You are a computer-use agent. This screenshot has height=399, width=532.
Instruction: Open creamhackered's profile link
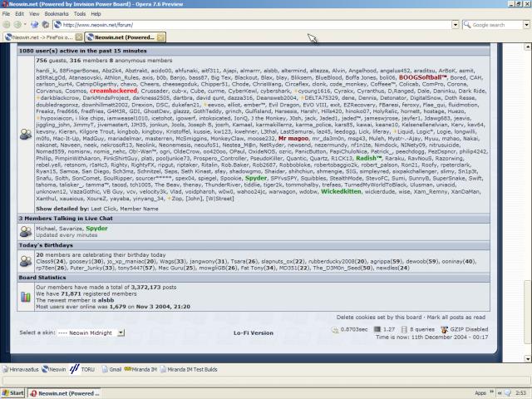(113, 91)
